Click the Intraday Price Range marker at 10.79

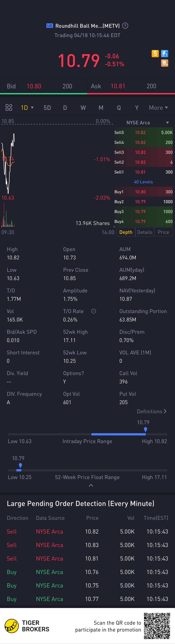point(146,429)
